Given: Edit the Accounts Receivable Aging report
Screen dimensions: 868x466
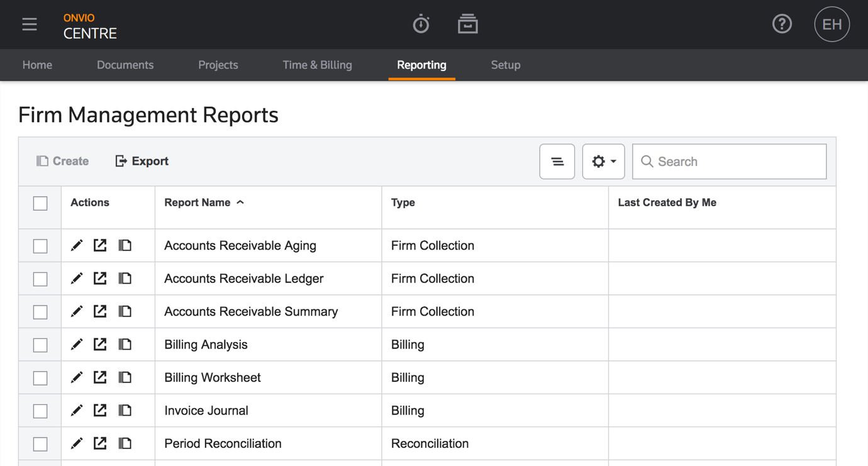Looking at the screenshot, I should [x=77, y=245].
